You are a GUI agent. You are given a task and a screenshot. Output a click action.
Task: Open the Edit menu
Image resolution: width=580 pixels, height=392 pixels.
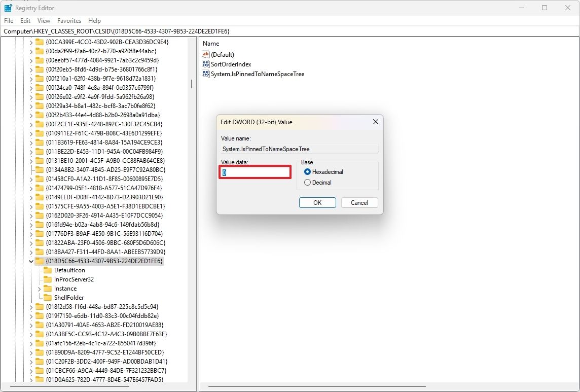click(x=25, y=21)
